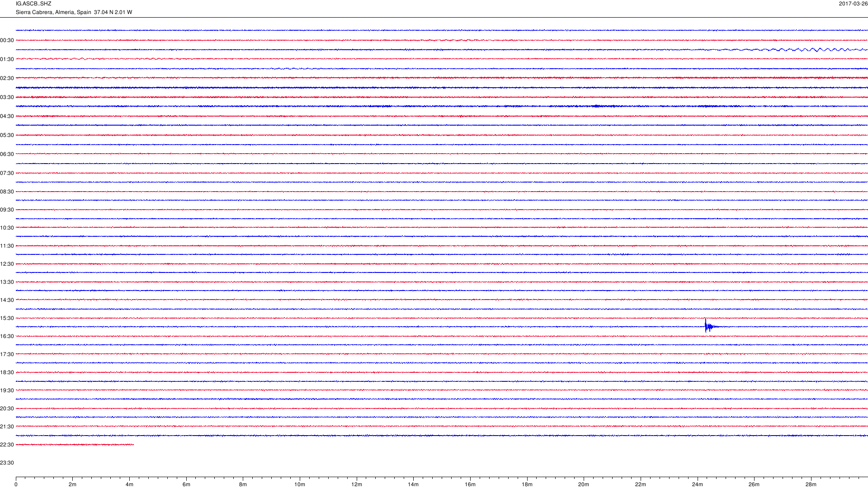The height and width of the screenshot is (488, 868).
Task: Click the 28m axis tick label
Action: (811, 485)
